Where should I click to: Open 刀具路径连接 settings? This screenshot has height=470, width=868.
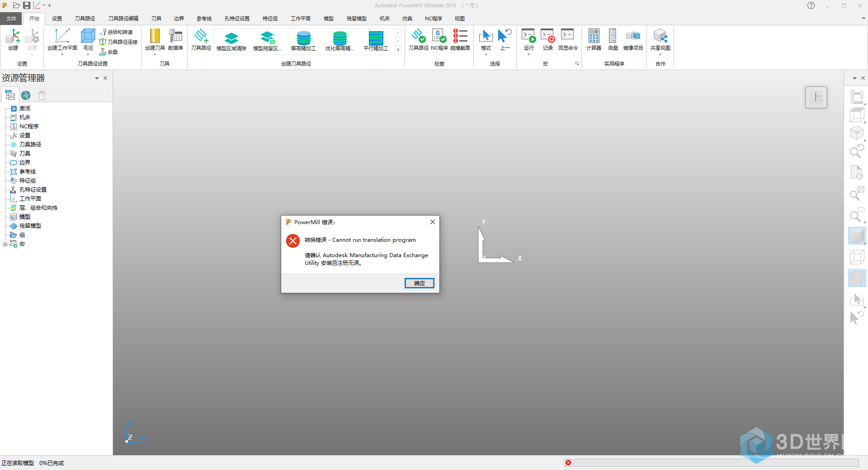[118, 42]
